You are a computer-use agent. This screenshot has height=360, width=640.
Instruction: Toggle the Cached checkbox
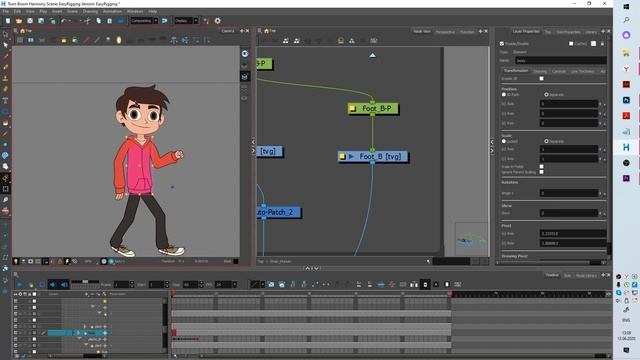(571, 44)
